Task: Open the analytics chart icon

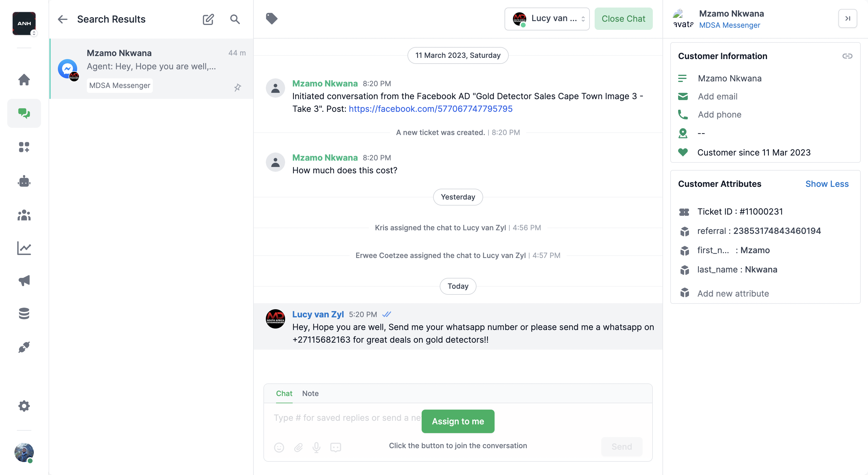Action: [x=24, y=248]
